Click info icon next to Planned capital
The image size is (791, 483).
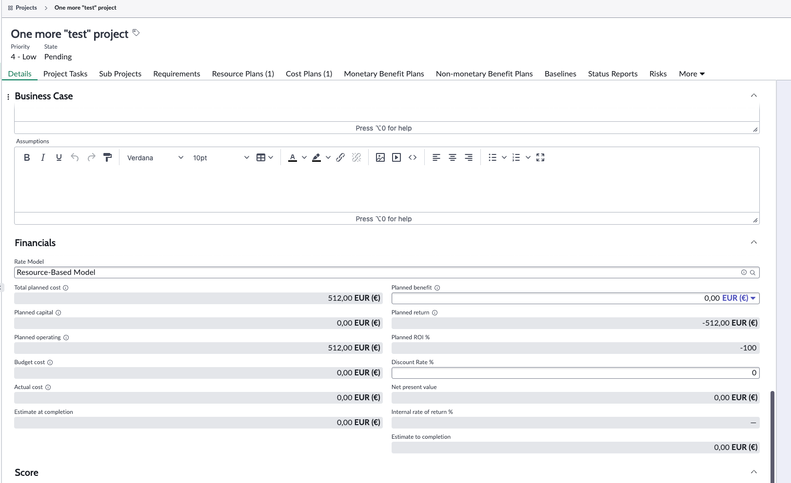(58, 312)
